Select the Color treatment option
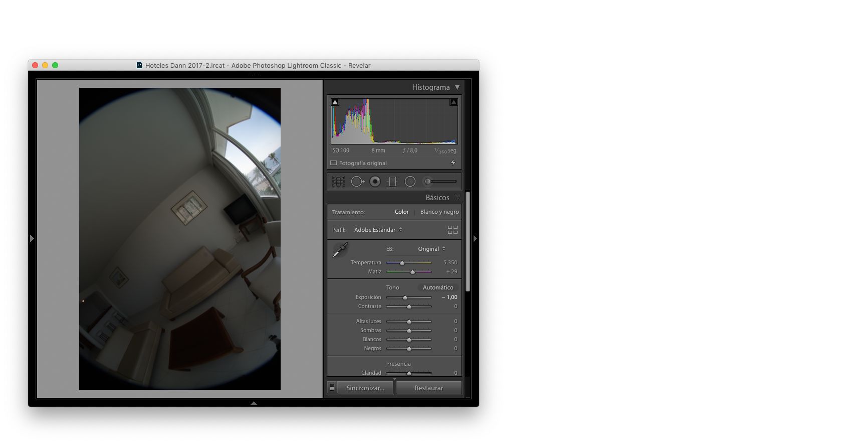The image size is (868, 444). [401, 212]
